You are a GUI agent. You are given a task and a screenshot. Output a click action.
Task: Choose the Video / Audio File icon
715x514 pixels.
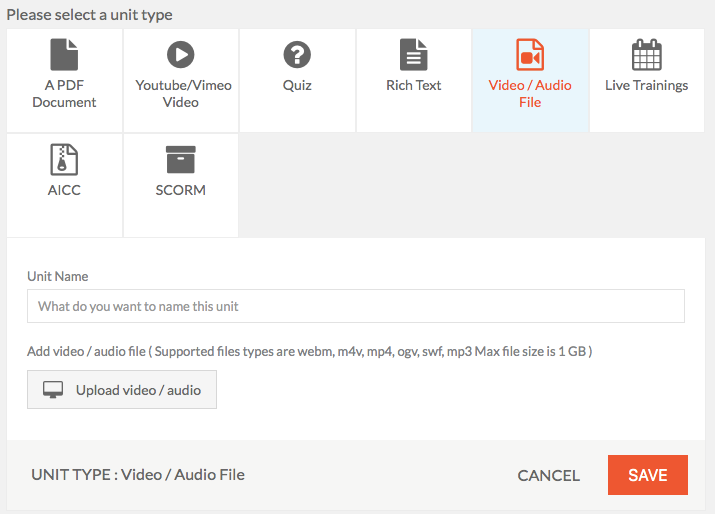click(x=530, y=55)
